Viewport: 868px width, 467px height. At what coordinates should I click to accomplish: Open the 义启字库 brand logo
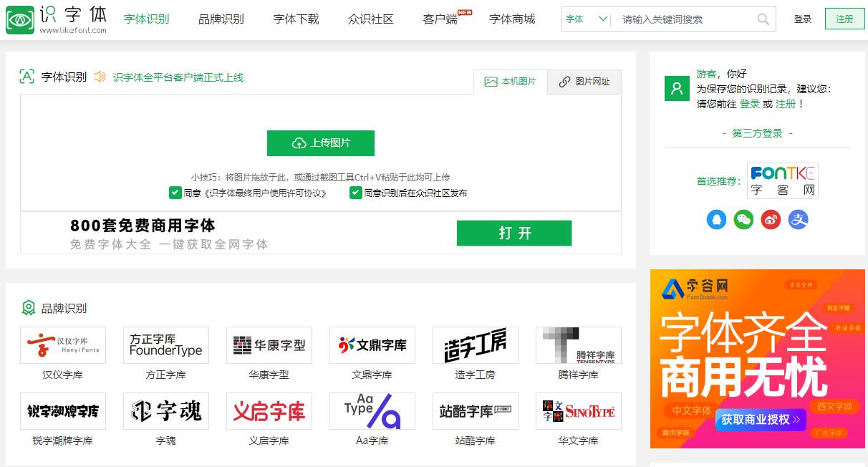tap(269, 411)
